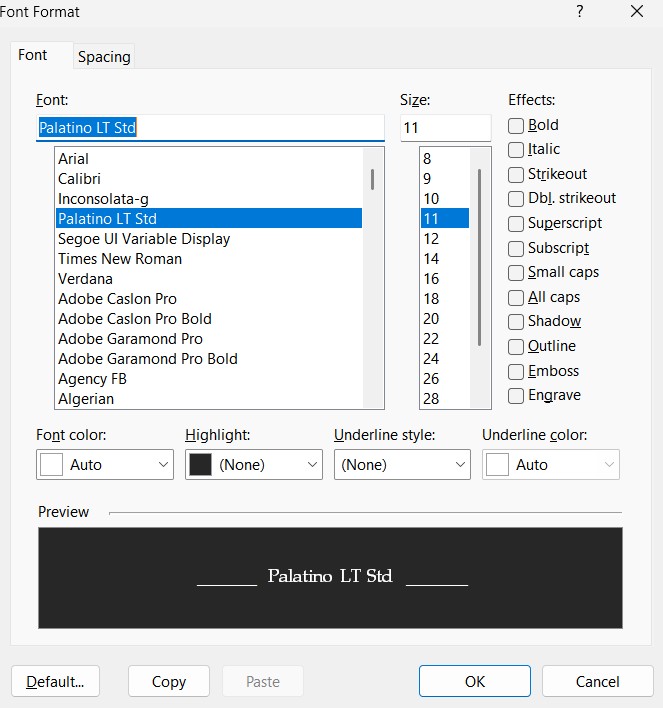Turn on Superscript effect
The height and width of the screenshot is (708, 663).
(x=516, y=224)
